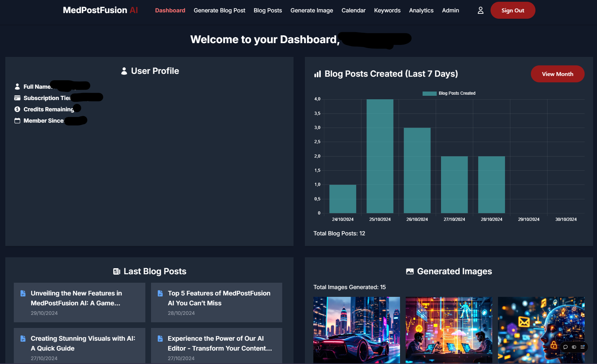Open the hackers at computers generated image
Viewport: 597px width, 364px height.
pyautogui.click(x=449, y=330)
